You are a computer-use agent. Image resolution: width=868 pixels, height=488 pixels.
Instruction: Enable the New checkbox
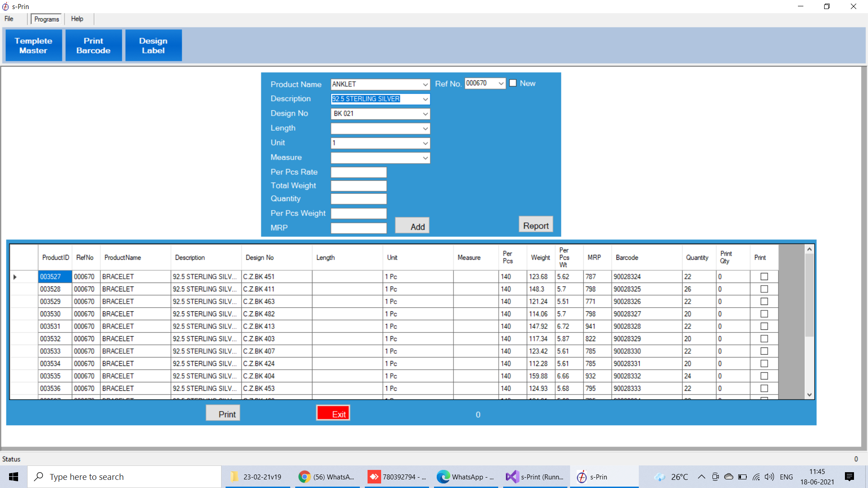(x=513, y=83)
